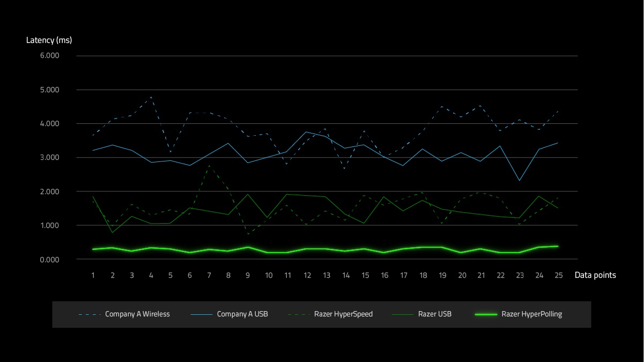The height and width of the screenshot is (362, 644).
Task: Click the Razer HyperSpeed legend label
Action: coord(343,314)
